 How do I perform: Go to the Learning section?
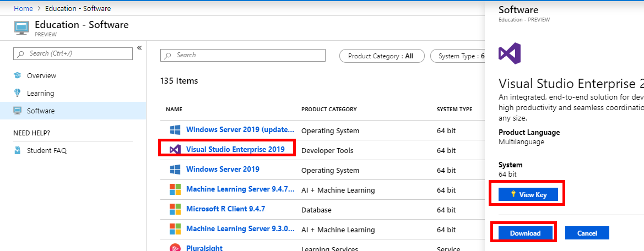tap(40, 94)
